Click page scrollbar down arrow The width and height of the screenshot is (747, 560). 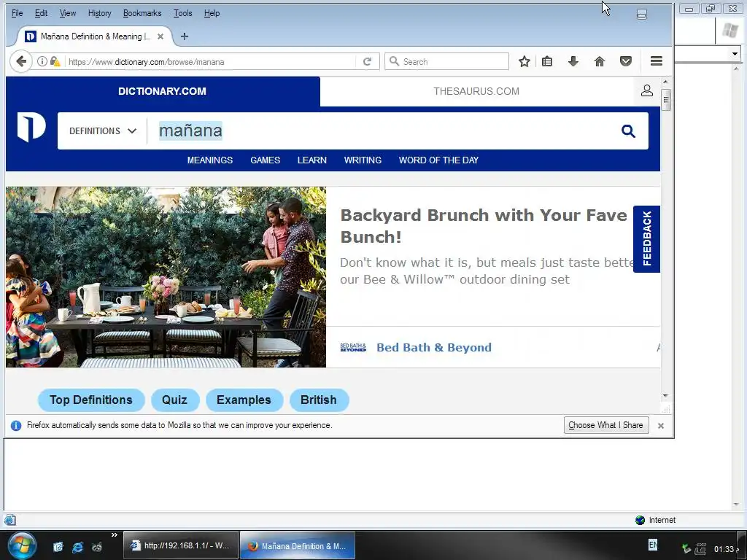click(666, 396)
